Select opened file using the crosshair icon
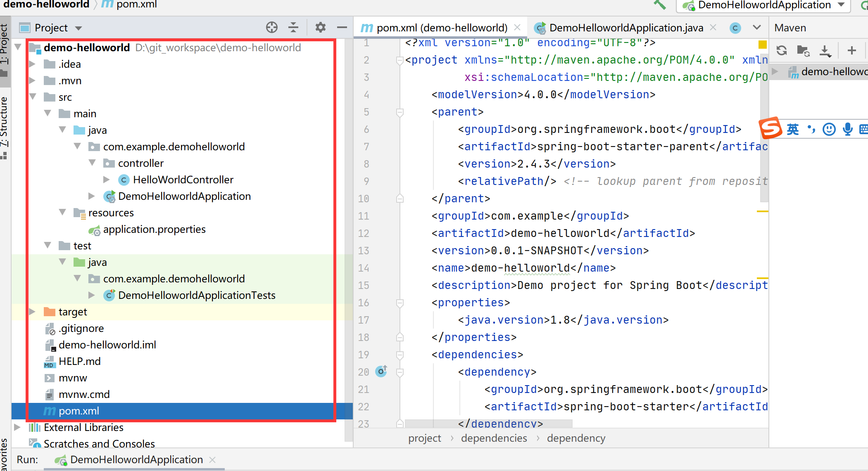This screenshot has height=471, width=868. [272, 27]
